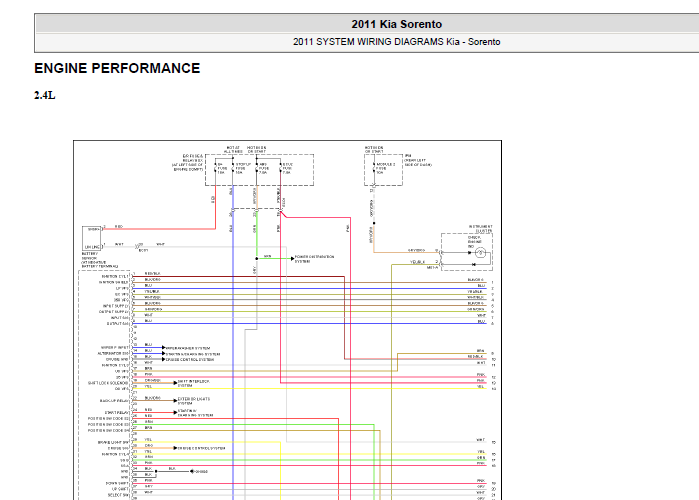Viewport: 699px width, 500px height.
Task: Click the "BACKUP RELAY" pin label
Action: point(114,401)
